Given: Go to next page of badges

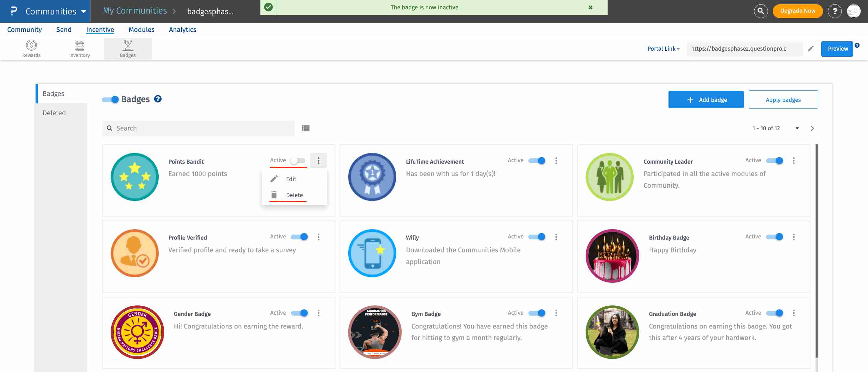Looking at the screenshot, I should click(812, 128).
